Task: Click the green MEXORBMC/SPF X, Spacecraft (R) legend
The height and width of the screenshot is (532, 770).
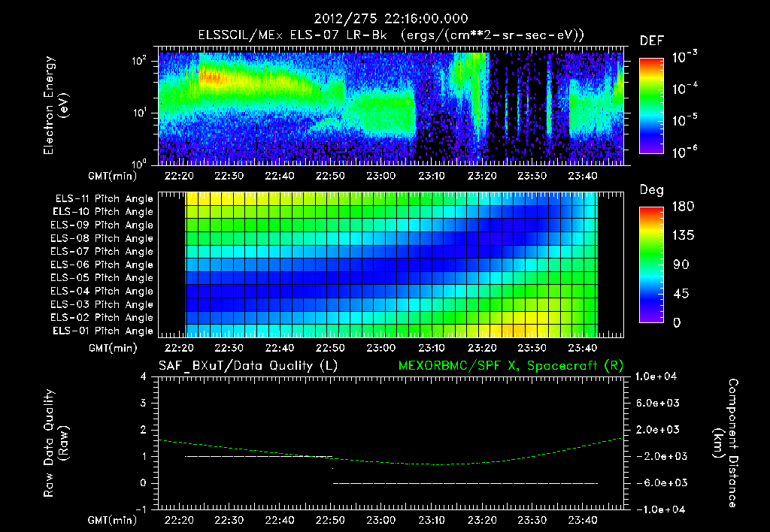Action: click(x=511, y=366)
